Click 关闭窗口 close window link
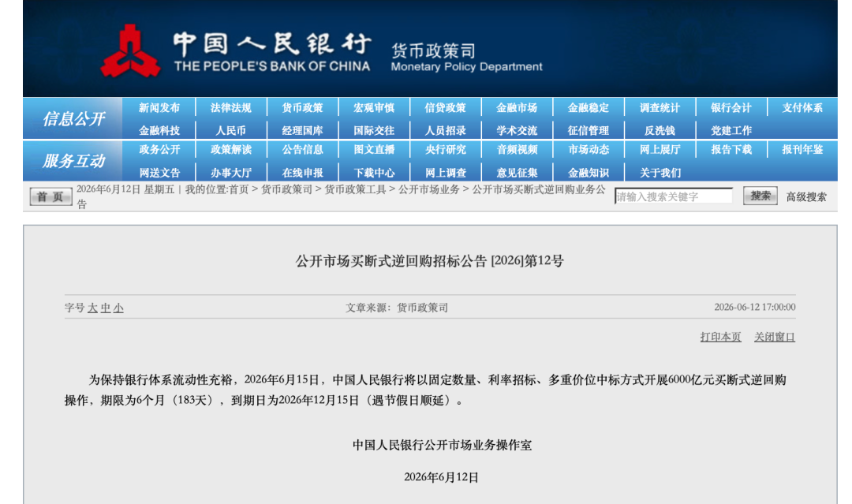This screenshot has height=504, width=852. [x=775, y=338]
